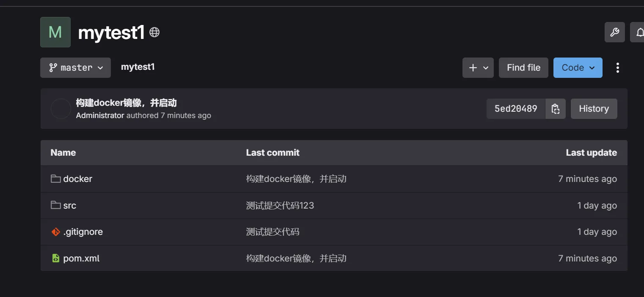Click commit hash 5ed20489
The height and width of the screenshot is (297, 644).
[x=516, y=109]
